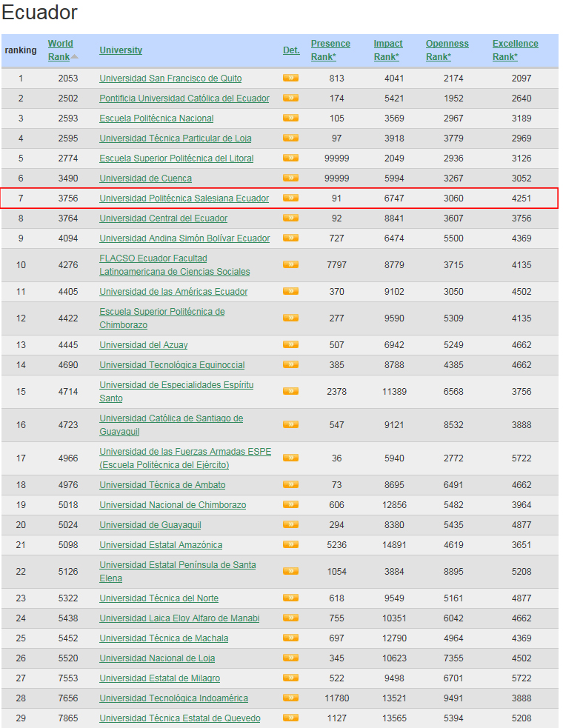Screen dimensions: 583x728
Task: Visit Universidad de las Américas Ecuador link
Action: click(173, 292)
